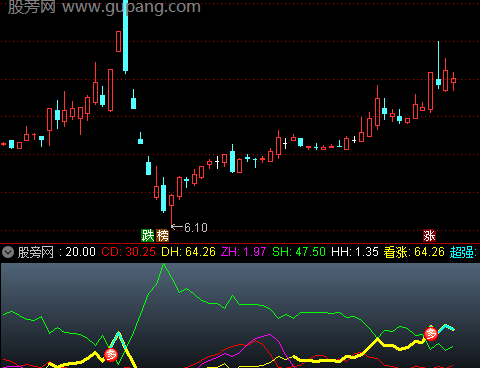Click the right red 多 signal circle
The image size is (480, 368).
431,333
